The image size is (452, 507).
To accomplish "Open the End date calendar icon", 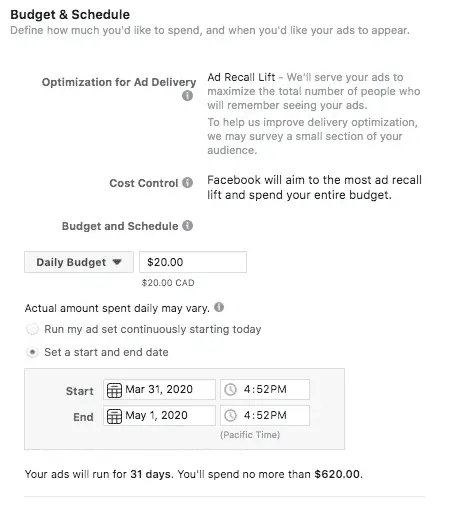I will tap(114, 416).
